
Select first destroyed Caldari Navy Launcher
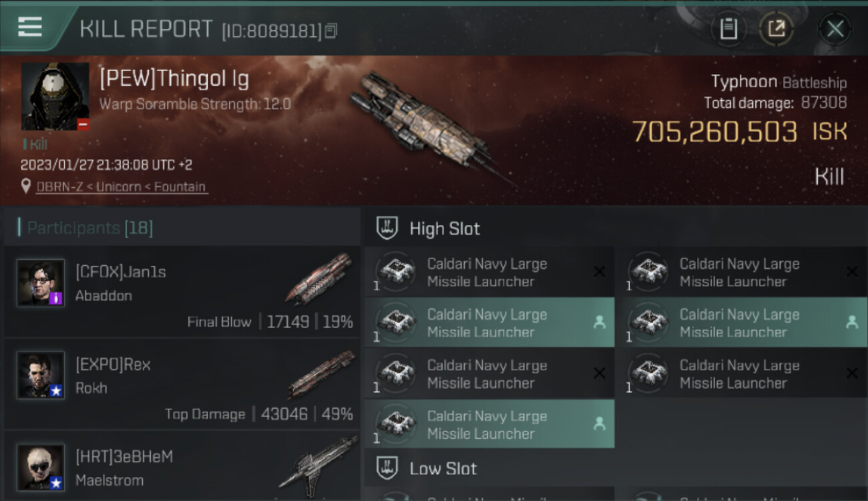click(489, 272)
